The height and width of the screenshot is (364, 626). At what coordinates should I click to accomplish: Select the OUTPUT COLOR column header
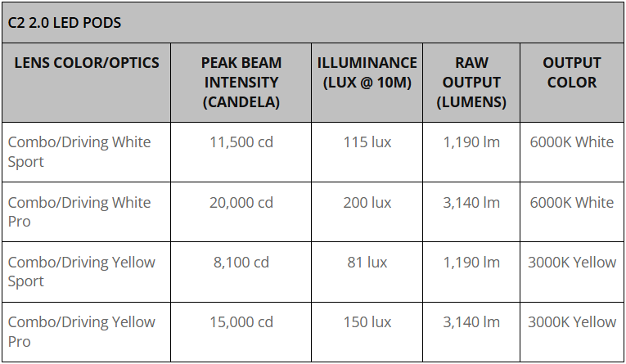pyautogui.click(x=571, y=72)
